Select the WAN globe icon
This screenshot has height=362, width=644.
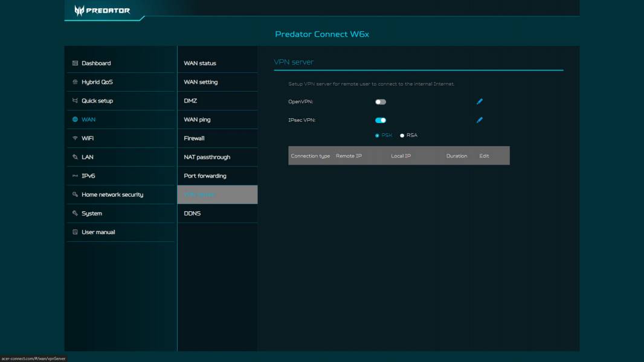click(75, 119)
